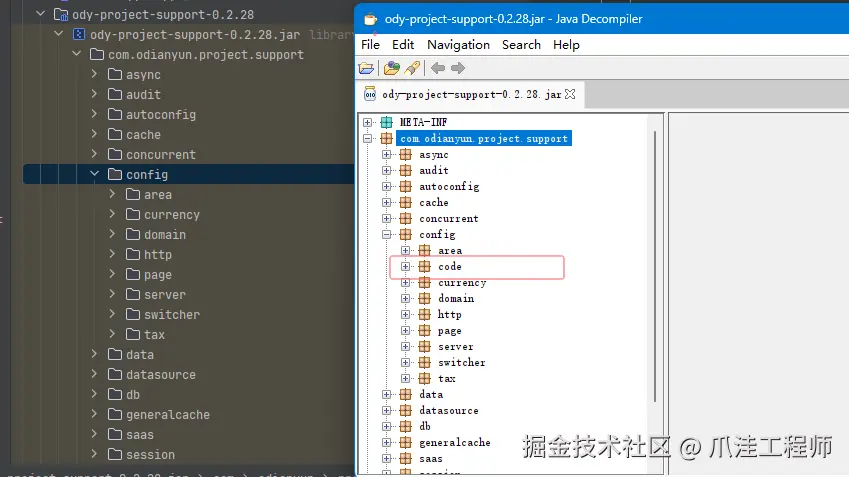This screenshot has width=849, height=477.
Task: Open the Navigation menu
Action: pyautogui.click(x=458, y=45)
